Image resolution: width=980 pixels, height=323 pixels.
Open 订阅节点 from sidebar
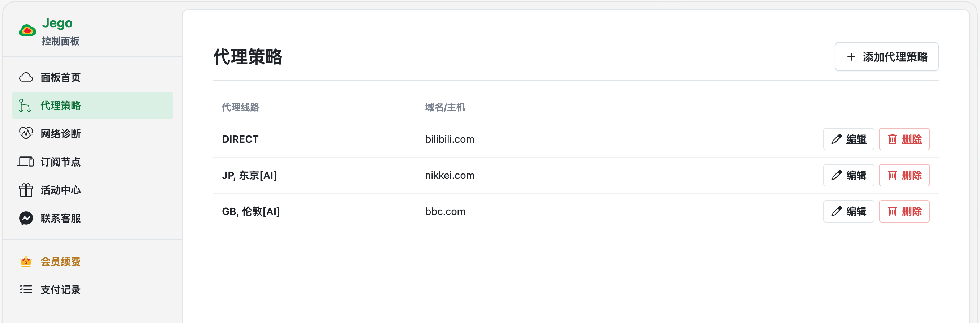pyautogui.click(x=93, y=162)
